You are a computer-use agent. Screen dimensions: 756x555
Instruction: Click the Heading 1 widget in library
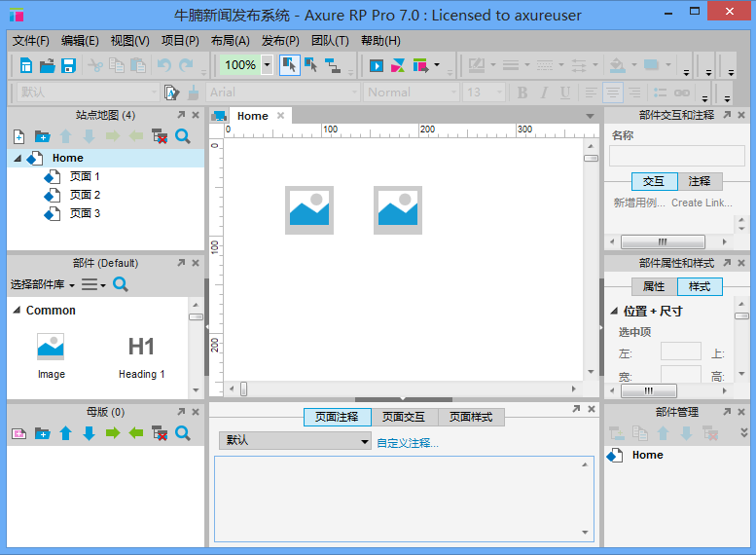coord(141,356)
